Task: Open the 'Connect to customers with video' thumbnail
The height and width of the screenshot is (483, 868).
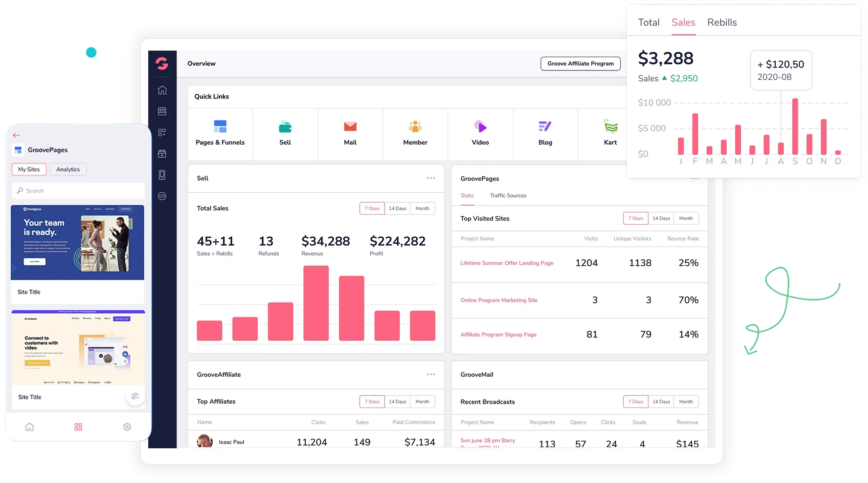Action: coord(78,348)
